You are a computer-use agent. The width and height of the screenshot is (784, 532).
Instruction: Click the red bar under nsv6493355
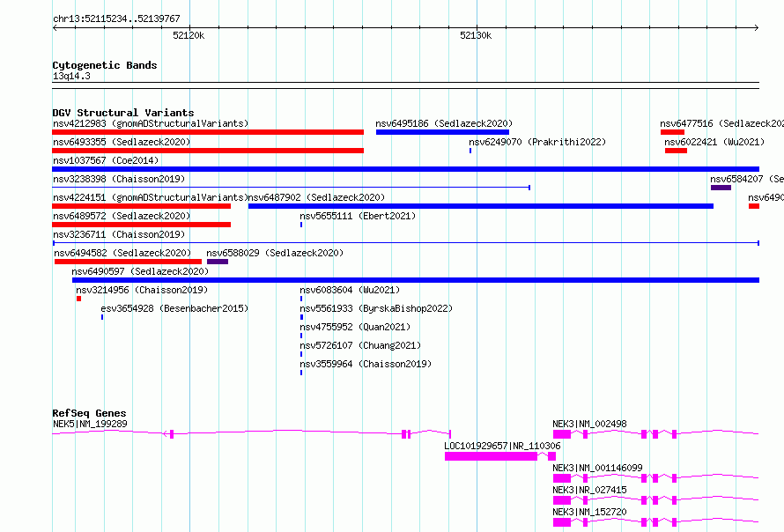[208, 151]
